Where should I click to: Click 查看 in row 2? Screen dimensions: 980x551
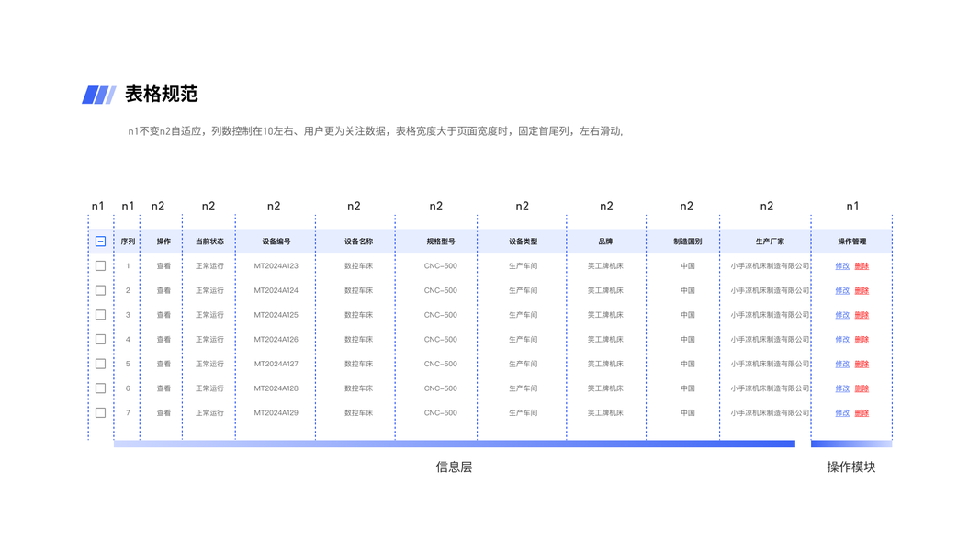click(x=163, y=290)
